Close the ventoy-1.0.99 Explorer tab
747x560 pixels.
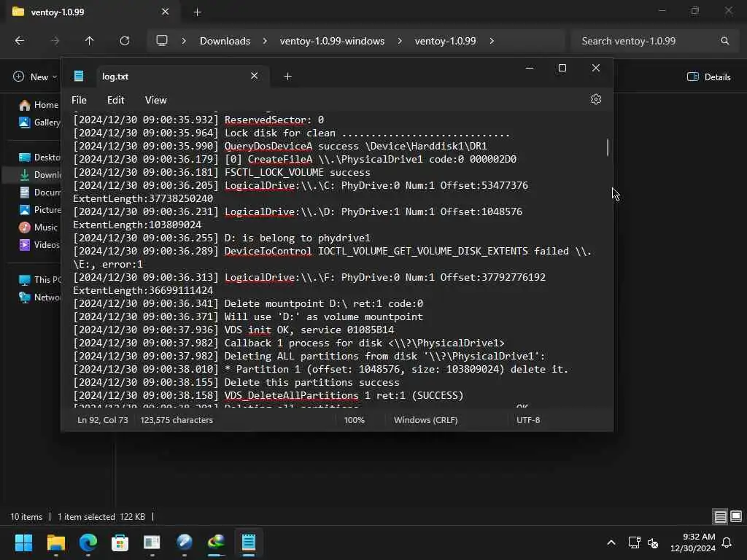click(166, 12)
